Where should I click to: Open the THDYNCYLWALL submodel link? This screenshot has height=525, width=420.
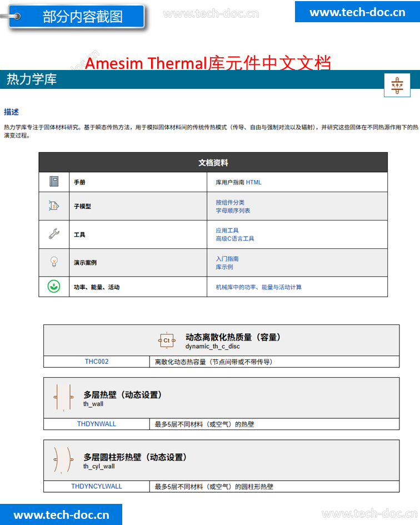pyautogui.click(x=97, y=487)
